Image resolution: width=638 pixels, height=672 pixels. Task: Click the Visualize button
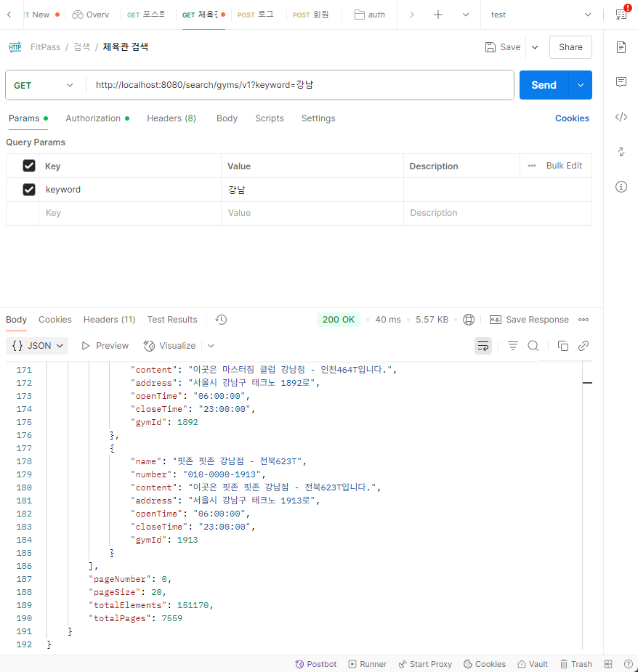[170, 346]
